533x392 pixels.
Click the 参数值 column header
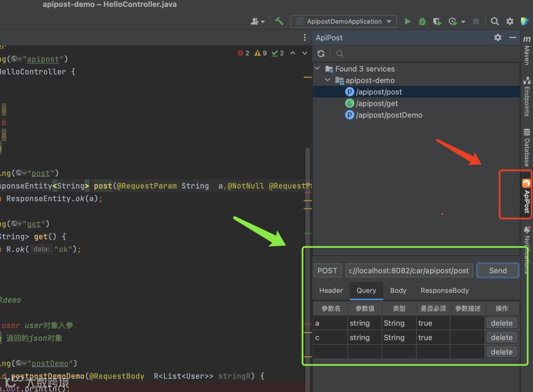[365, 309]
